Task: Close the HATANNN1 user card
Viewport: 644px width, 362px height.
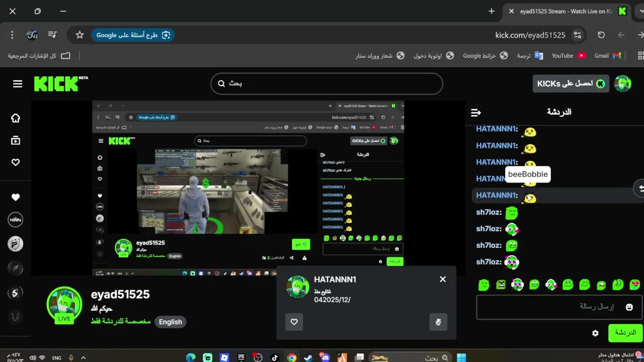Action: coord(443,279)
